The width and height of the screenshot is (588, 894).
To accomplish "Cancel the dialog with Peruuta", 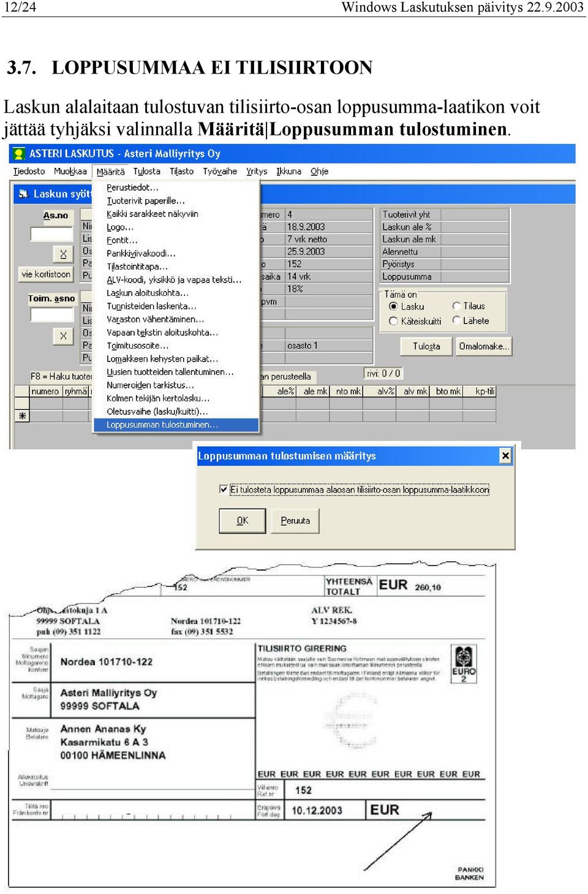I will (x=295, y=521).
